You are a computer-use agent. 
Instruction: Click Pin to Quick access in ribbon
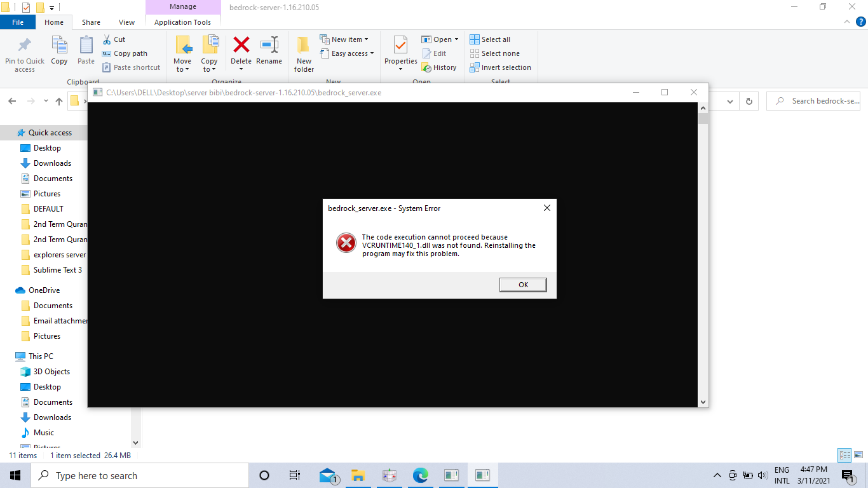click(25, 54)
